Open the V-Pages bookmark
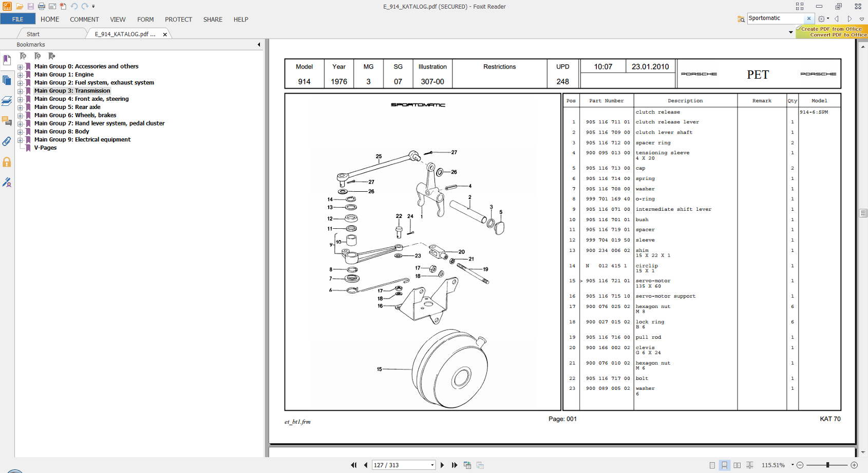This screenshot has width=868, height=473. [x=45, y=148]
